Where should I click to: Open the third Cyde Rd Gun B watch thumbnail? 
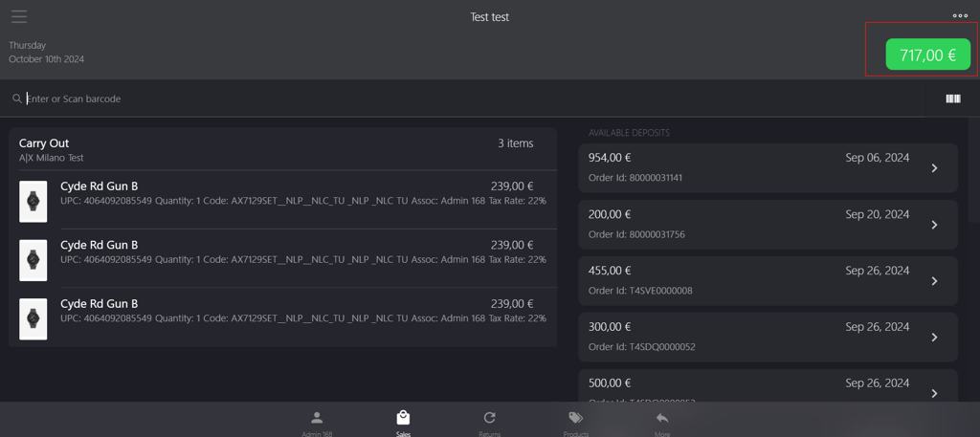click(x=33, y=319)
